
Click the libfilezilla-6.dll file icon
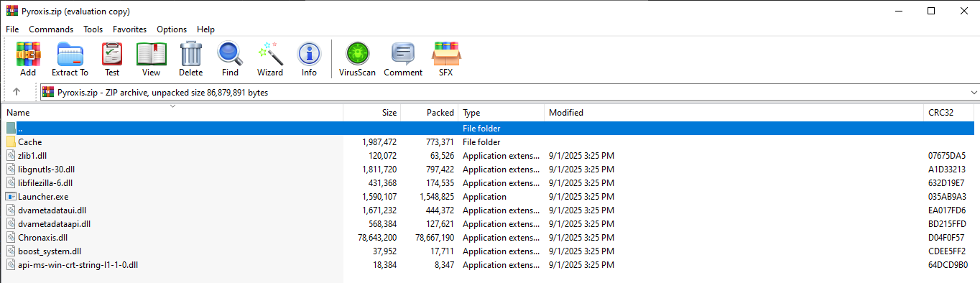[11, 183]
